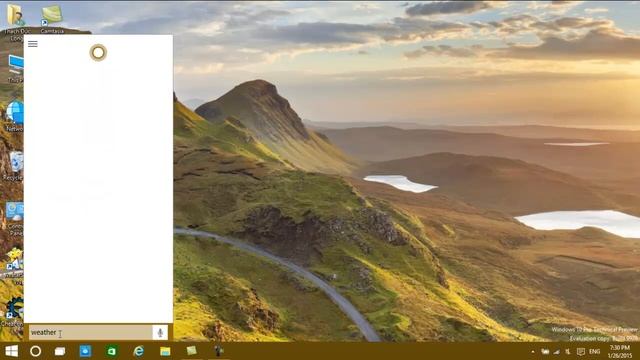Select the Recycle Bin desktop icon
The image size is (640, 360).
coord(14,166)
